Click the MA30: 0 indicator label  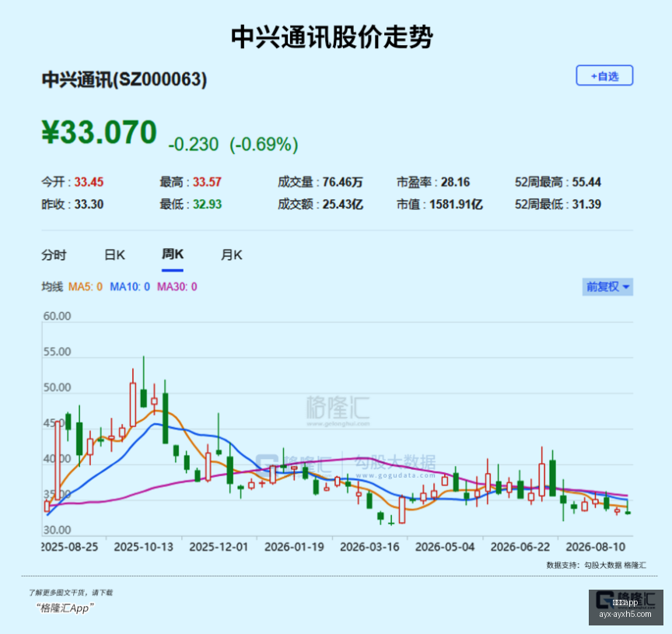(177, 287)
